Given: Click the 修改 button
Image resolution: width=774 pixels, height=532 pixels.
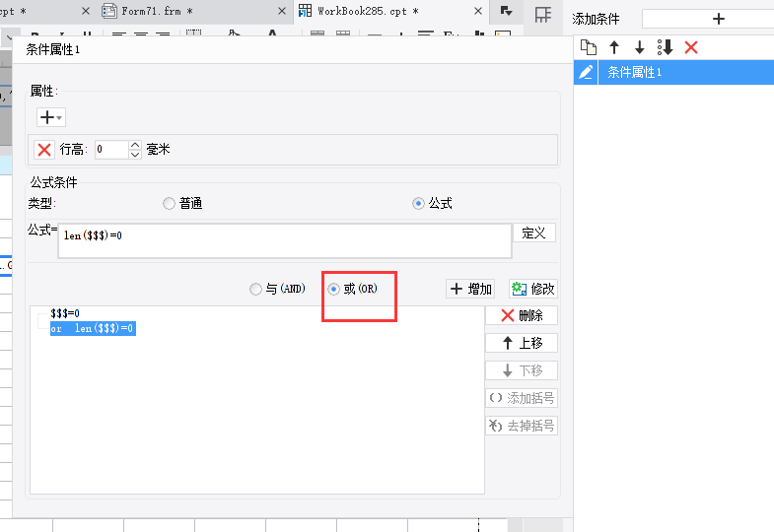Looking at the screenshot, I should point(533,289).
